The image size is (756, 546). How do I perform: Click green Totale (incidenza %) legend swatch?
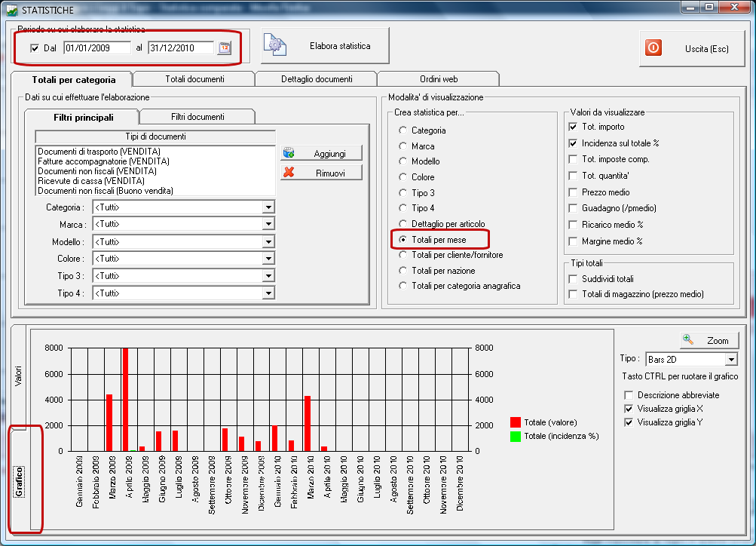tap(516, 436)
